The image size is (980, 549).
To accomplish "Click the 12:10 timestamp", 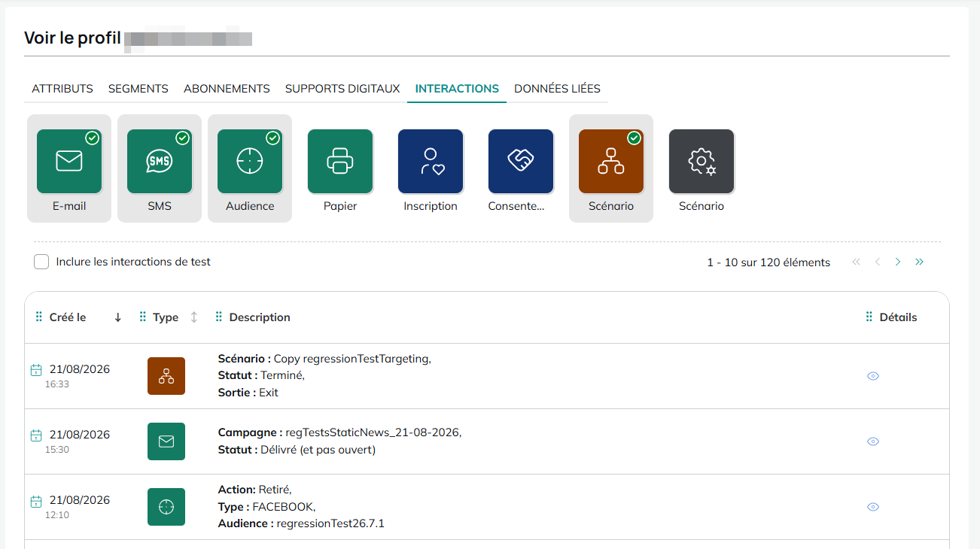I will 57,514.
